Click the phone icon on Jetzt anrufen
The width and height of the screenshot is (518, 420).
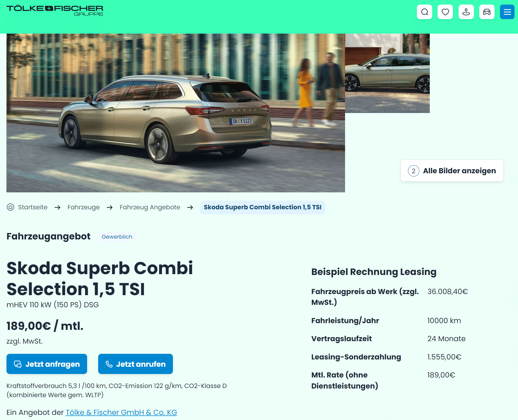click(x=109, y=364)
